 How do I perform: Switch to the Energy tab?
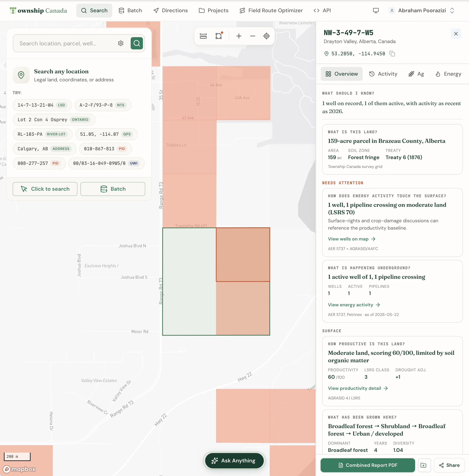[448, 74]
